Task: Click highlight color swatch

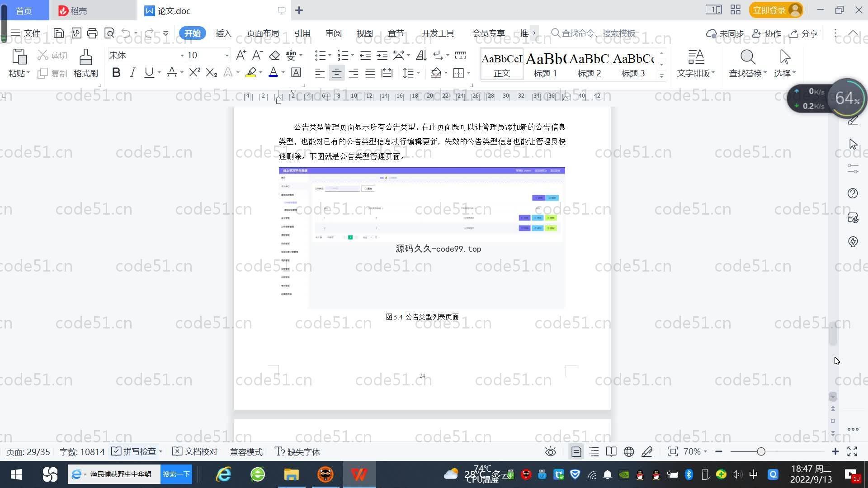Action: (251, 72)
